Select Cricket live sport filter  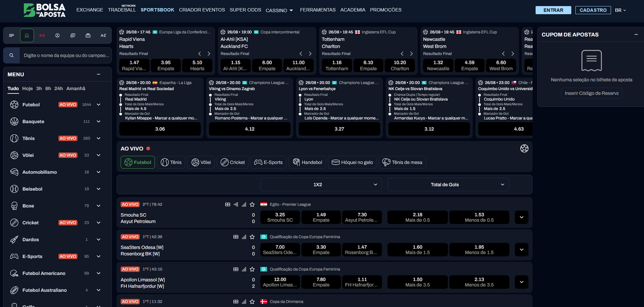click(x=233, y=162)
